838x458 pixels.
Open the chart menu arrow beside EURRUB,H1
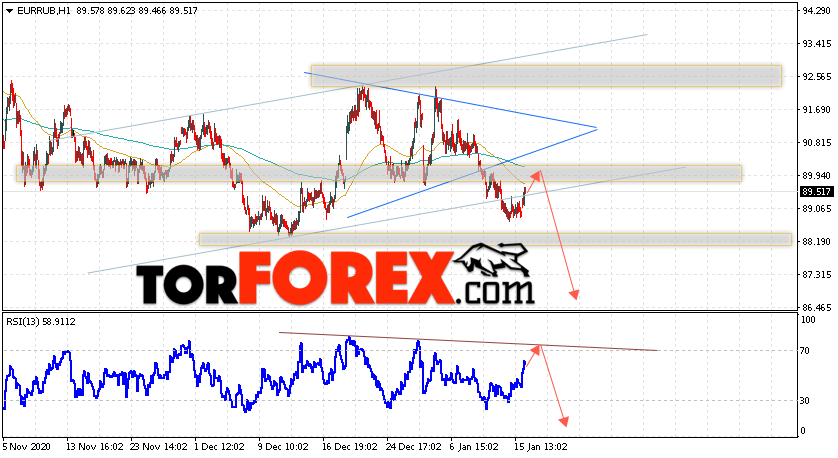pos(9,11)
